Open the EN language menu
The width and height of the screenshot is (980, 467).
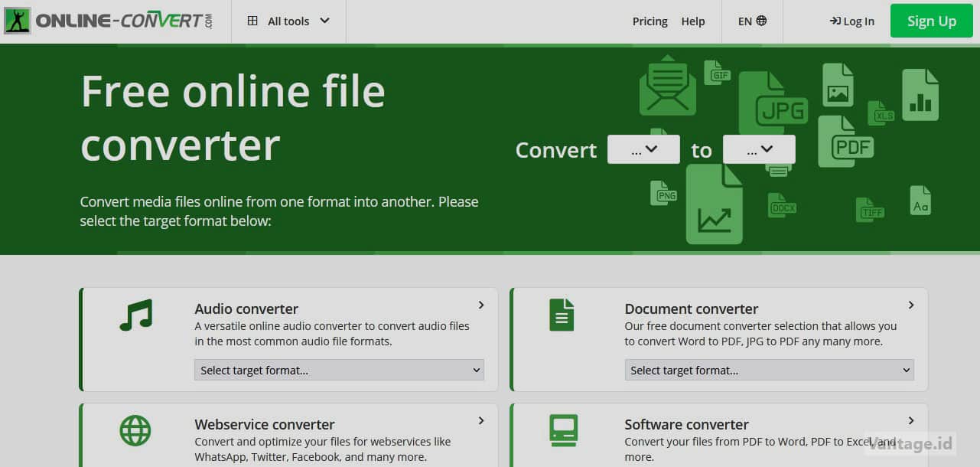click(750, 21)
